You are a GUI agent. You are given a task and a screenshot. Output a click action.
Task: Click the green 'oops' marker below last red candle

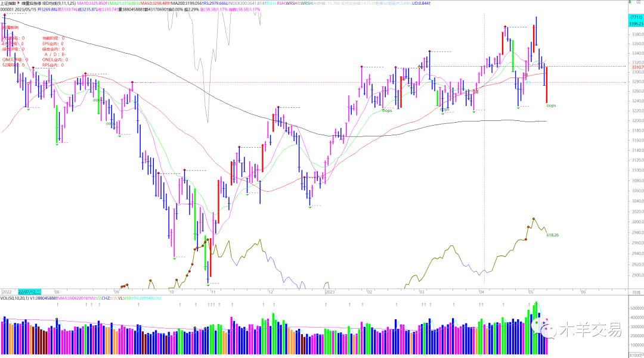(551, 105)
